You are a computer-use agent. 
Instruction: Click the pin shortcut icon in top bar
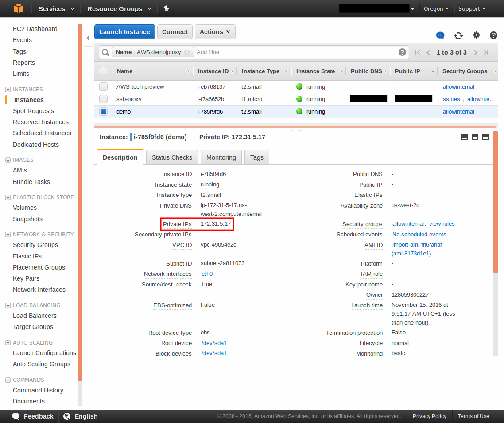point(166,8)
